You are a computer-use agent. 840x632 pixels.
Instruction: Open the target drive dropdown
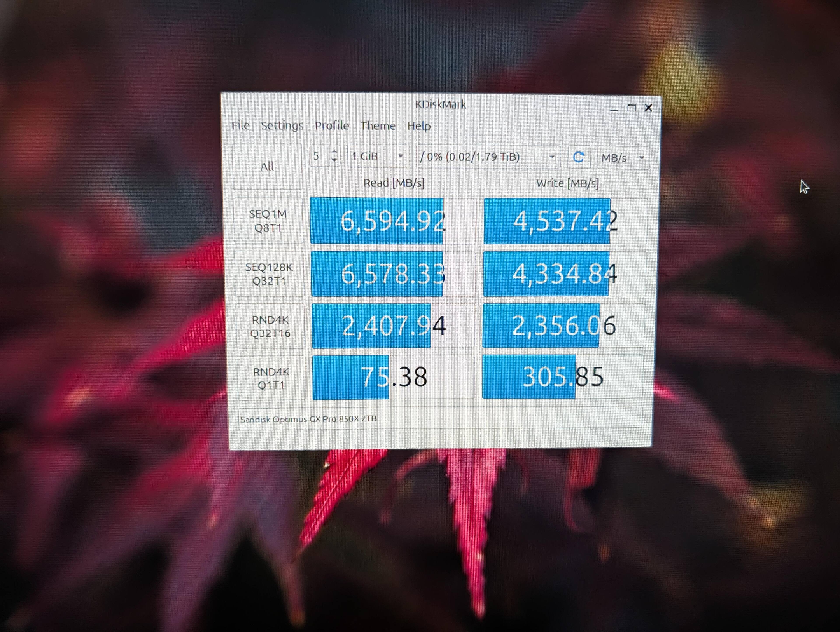point(488,157)
